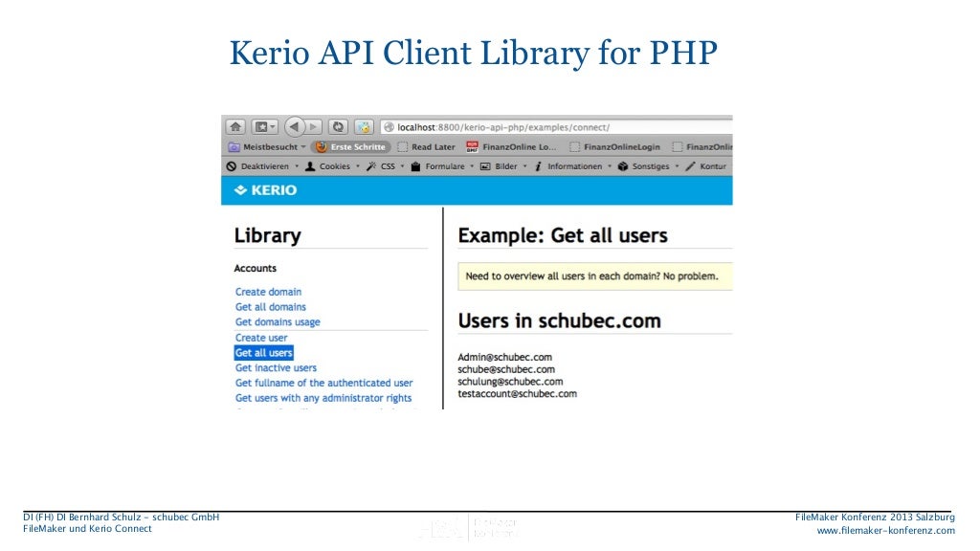The width and height of the screenshot is (980, 551).
Task: Open the Deaktivieren developer menu
Action: (x=262, y=166)
